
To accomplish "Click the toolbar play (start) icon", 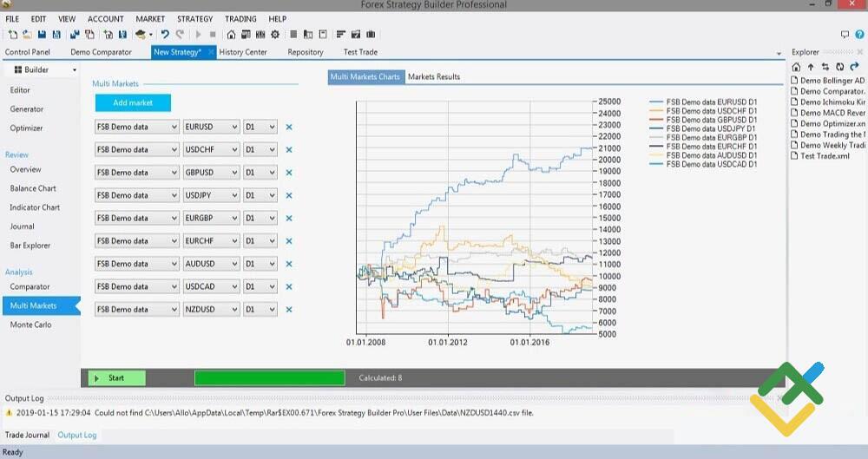I will [x=198, y=35].
